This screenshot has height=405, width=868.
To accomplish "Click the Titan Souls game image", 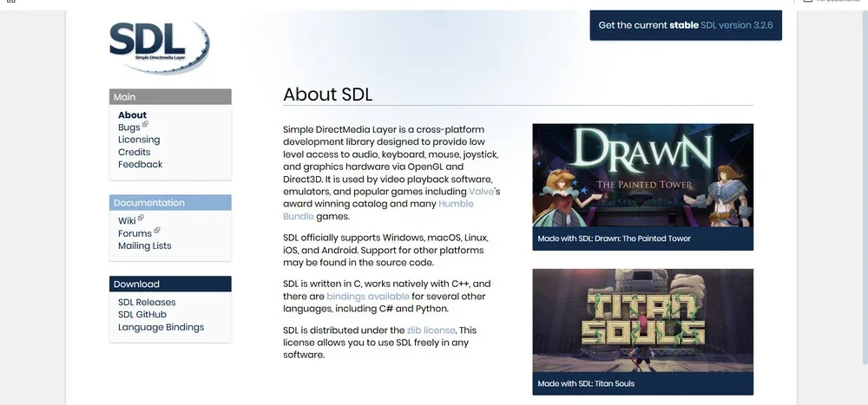I will [642, 320].
